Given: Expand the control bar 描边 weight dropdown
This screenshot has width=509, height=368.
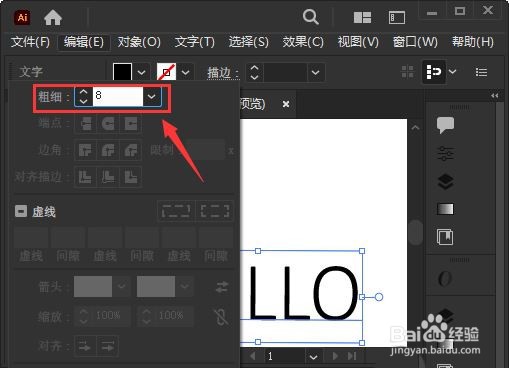Looking at the screenshot, I should [315, 72].
